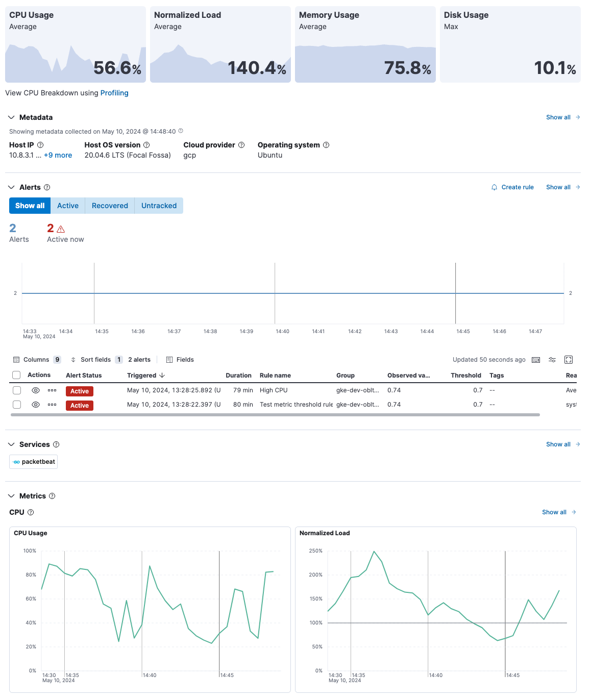
Task: Check the select-all checkbox in alerts header
Action: [x=16, y=374]
